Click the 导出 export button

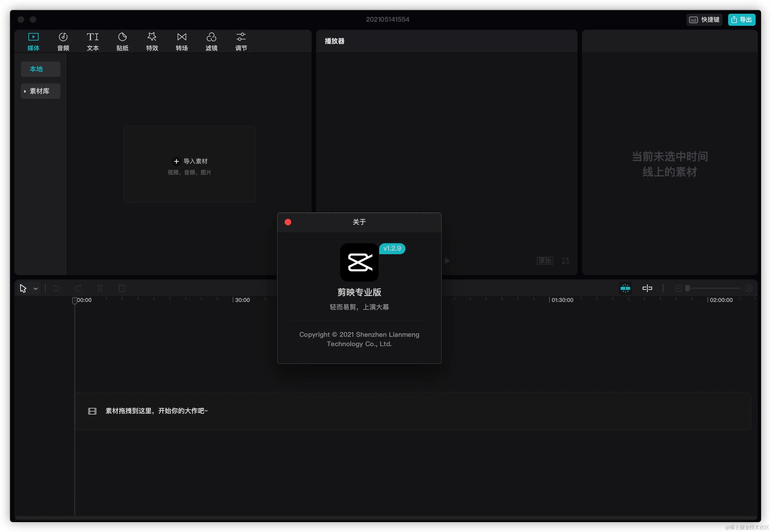(x=741, y=20)
